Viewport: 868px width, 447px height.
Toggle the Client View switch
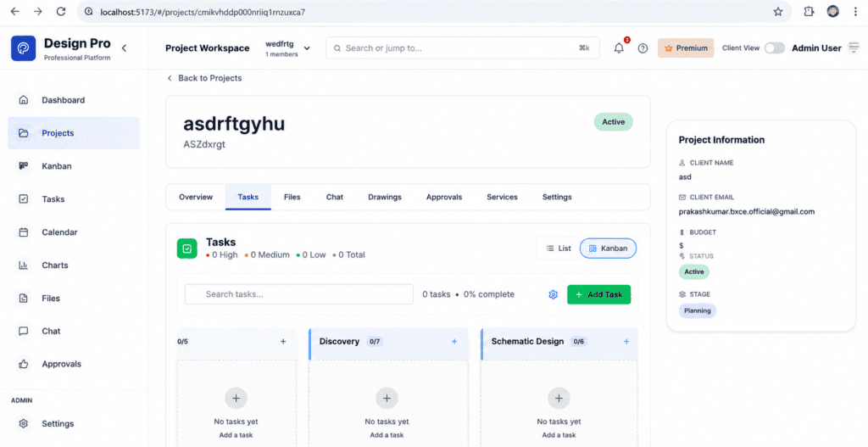[x=775, y=48]
